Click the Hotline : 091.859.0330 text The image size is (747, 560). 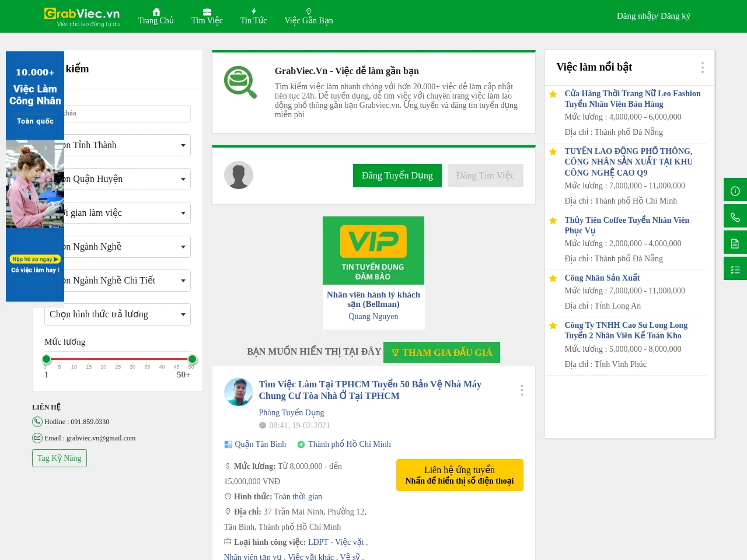click(x=77, y=422)
